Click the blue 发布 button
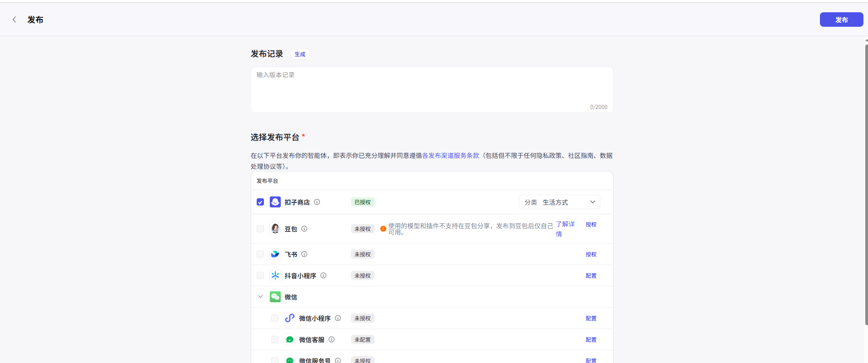 point(841,20)
